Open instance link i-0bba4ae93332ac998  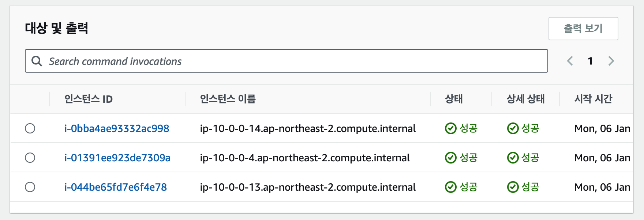coord(117,128)
